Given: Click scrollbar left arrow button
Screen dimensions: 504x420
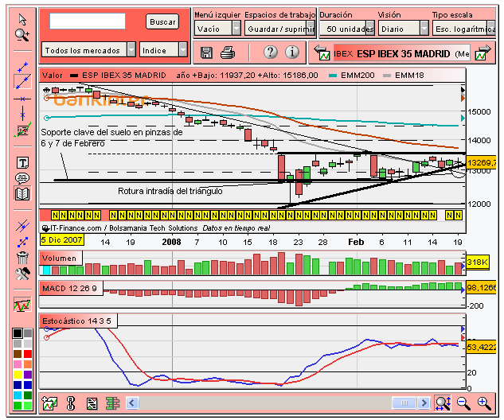Looking at the screenshot, I should [132, 402].
